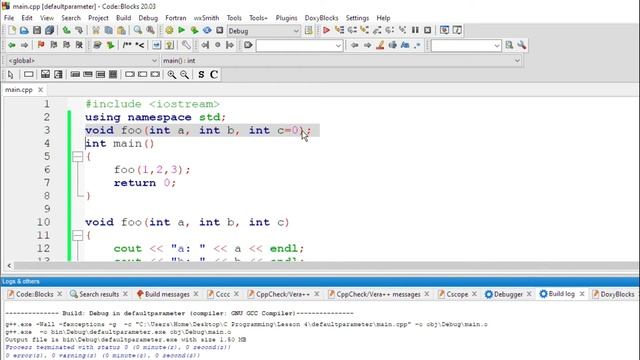The height and width of the screenshot is (360, 640).
Task: Zoom in editor with plus magnifier
Action: coord(171,74)
